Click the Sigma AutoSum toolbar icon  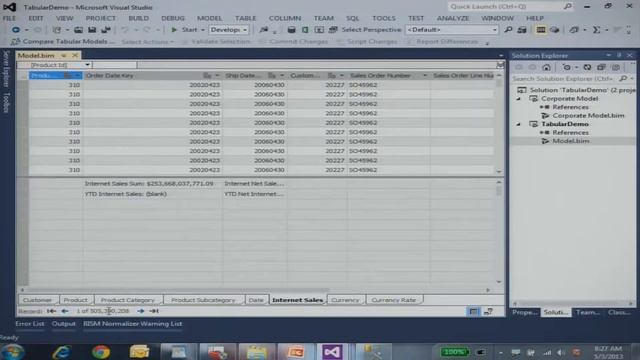click(x=596, y=30)
